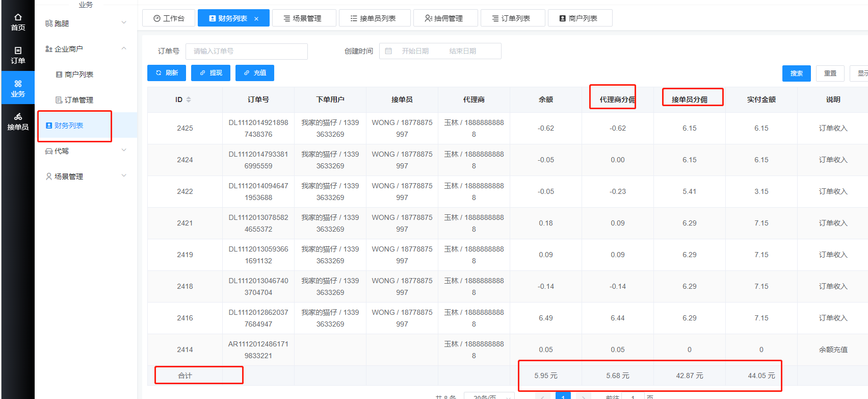Click the 刷新 refresh button
Screen dimensions: 868x399
point(167,73)
